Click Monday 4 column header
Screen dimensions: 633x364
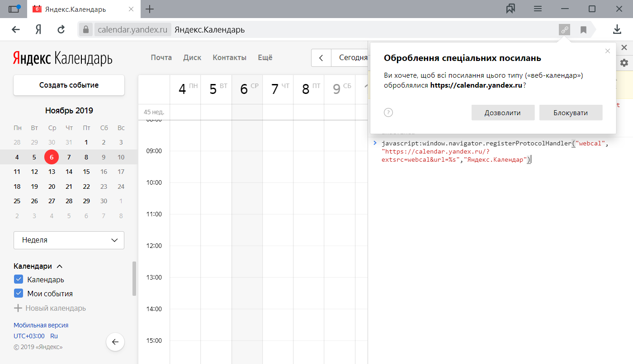click(x=185, y=89)
